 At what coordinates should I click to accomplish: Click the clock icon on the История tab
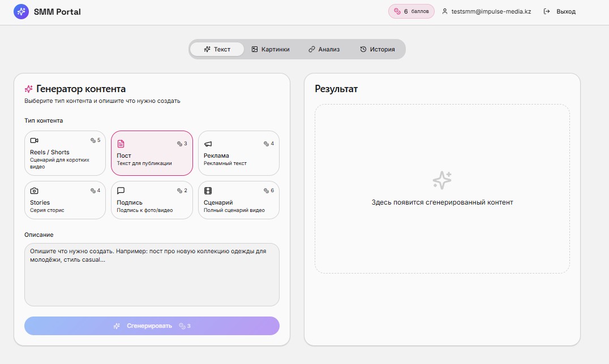point(362,49)
